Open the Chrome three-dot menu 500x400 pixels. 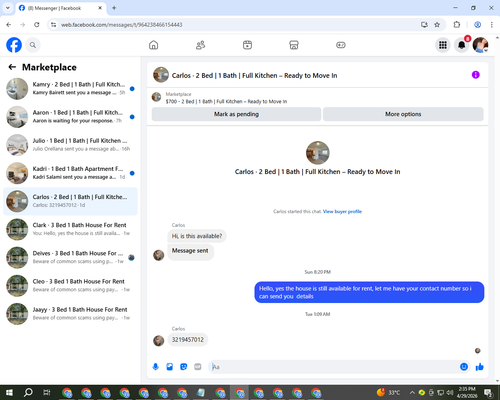491,25
